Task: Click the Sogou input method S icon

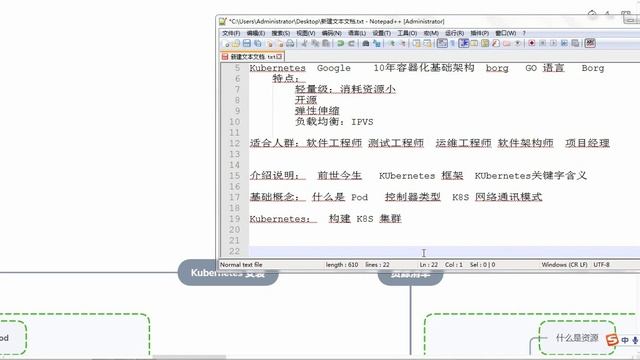Action: click(611, 340)
